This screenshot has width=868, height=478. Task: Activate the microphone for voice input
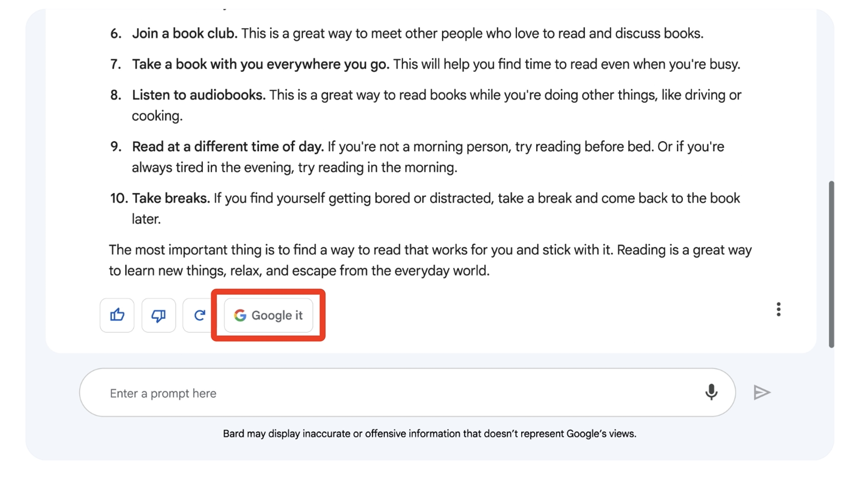711,392
